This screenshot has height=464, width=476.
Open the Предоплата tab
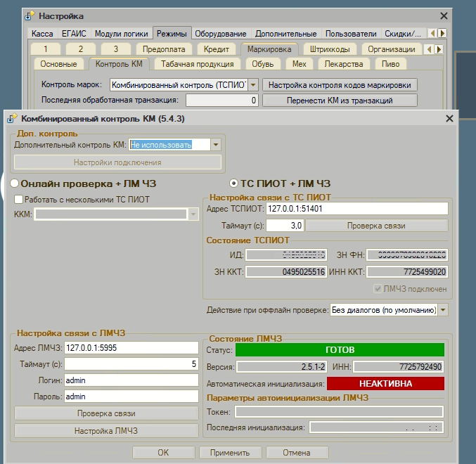tap(164, 49)
